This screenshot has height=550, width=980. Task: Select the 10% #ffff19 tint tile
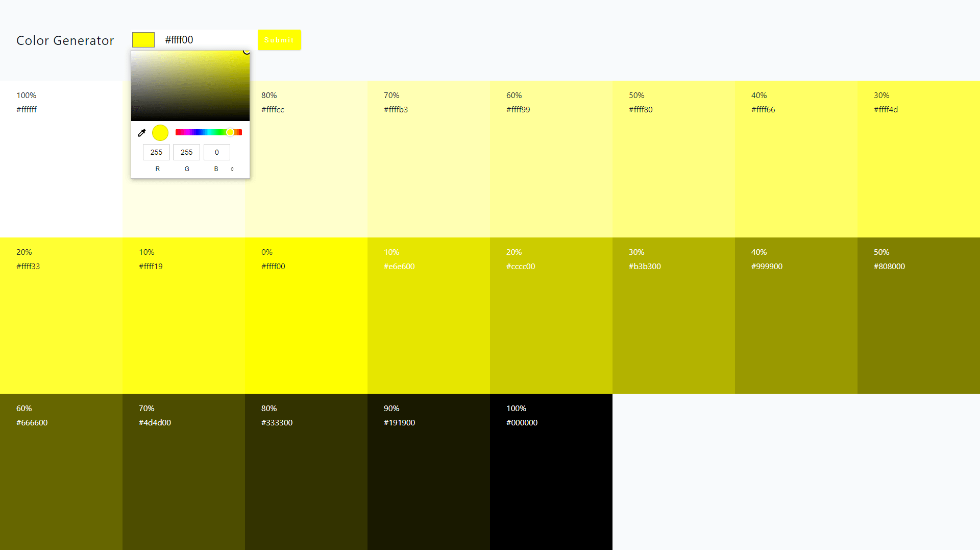pos(184,316)
